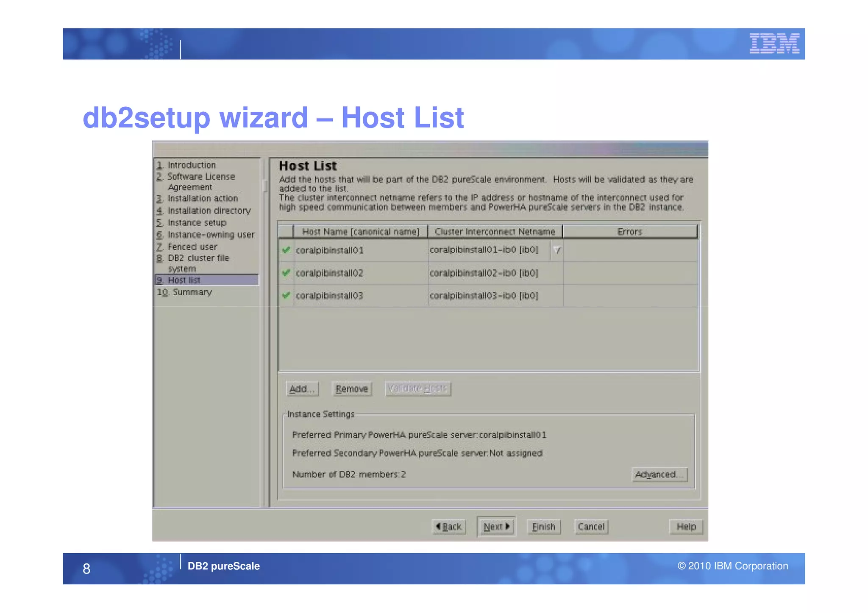Screen dimensions: 868x613
Task: Open the Software License Agreement step
Action: [195, 181]
